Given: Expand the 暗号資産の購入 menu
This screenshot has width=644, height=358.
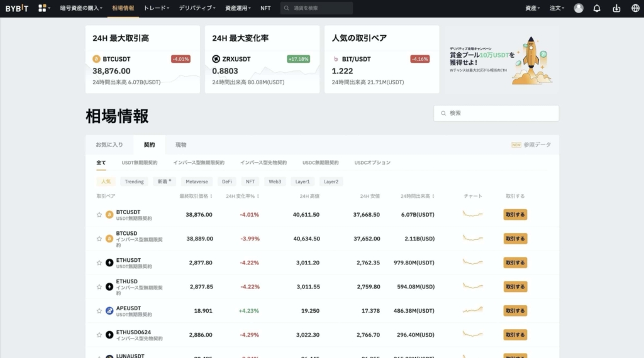Looking at the screenshot, I should coord(81,8).
